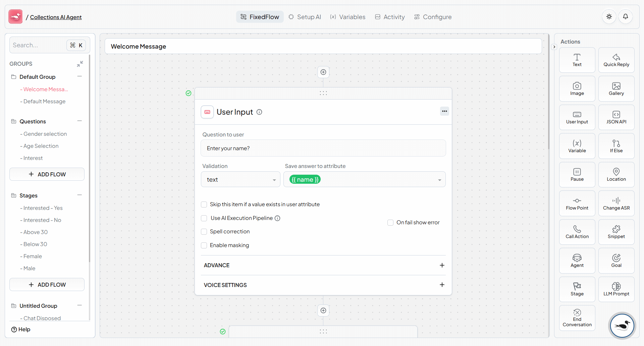
Task: Select the JSON API action
Action: click(x=616, y=117)
